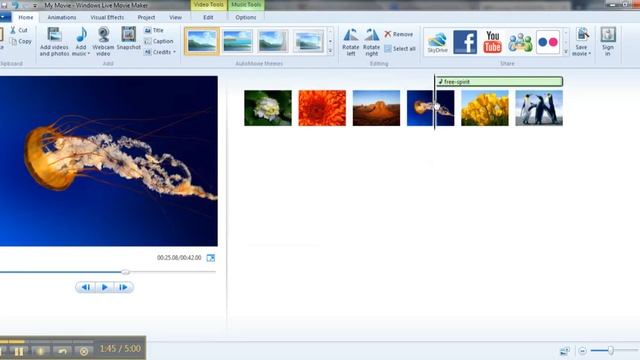
Task: Pause the screen recording overlay
Action: click(x=19, y=351)
